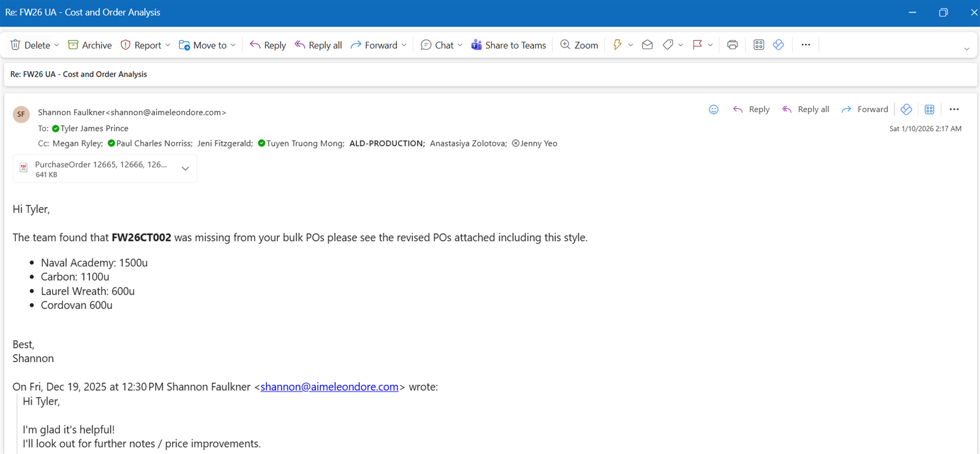Expand the PurchaseOrder attachment options chevron
This screenshot has width=980, height=454.
coord(185,168)
